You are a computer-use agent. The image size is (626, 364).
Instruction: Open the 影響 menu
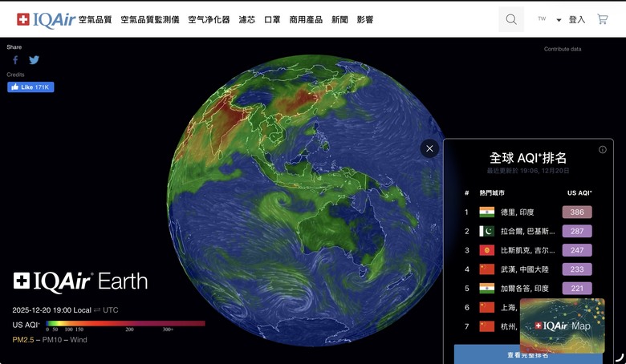[365, 19]
